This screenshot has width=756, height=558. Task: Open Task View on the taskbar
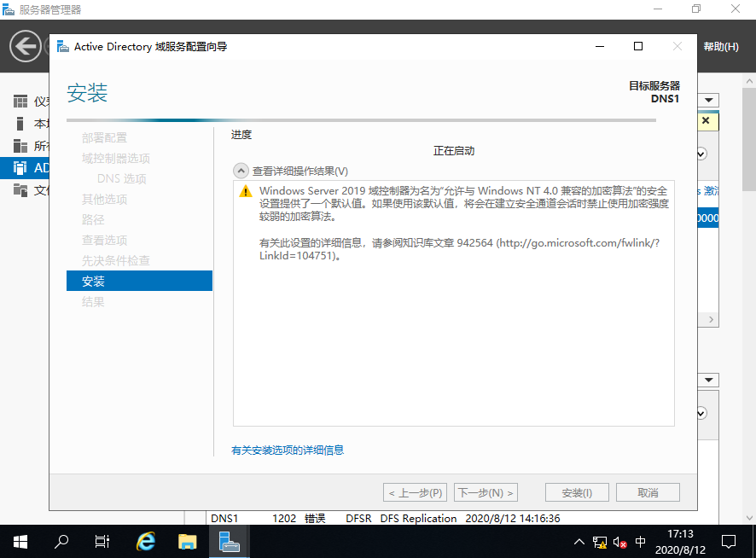pyautogui.click(x=102, y=542)
